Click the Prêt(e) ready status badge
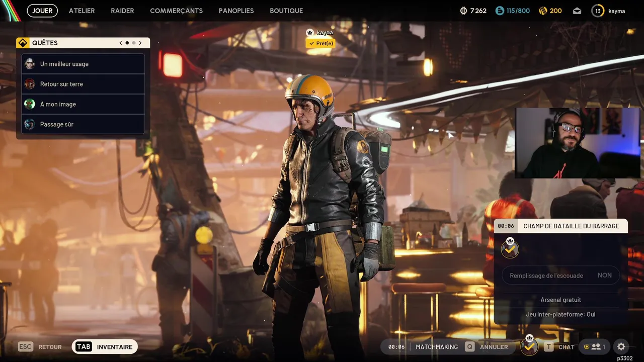Screen dimensions: 644x362 320,43
